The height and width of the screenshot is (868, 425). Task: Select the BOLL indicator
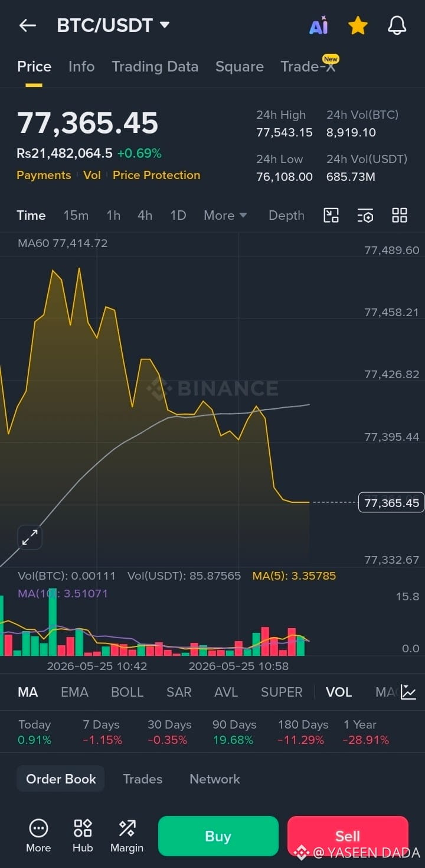pos(127,692)
